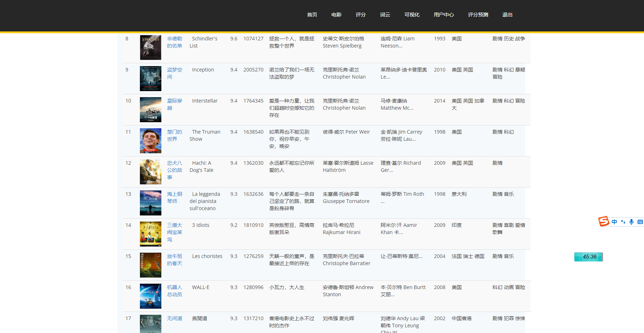This screenshot has width=644, height=333.
Task: Select director text 'Peter Weir'
Action: click(357, 132)
